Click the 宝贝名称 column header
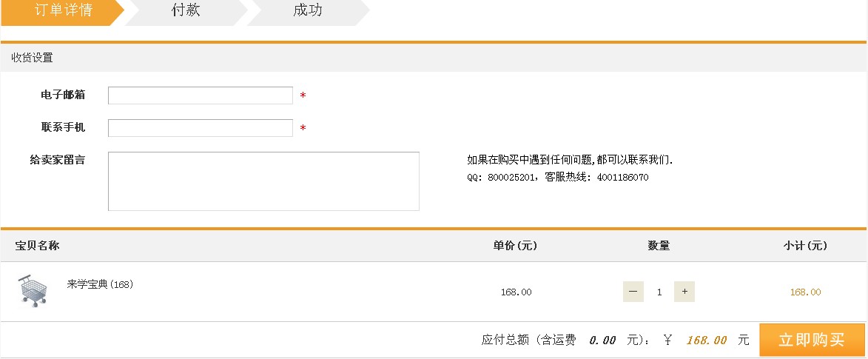 click(37, 246)
